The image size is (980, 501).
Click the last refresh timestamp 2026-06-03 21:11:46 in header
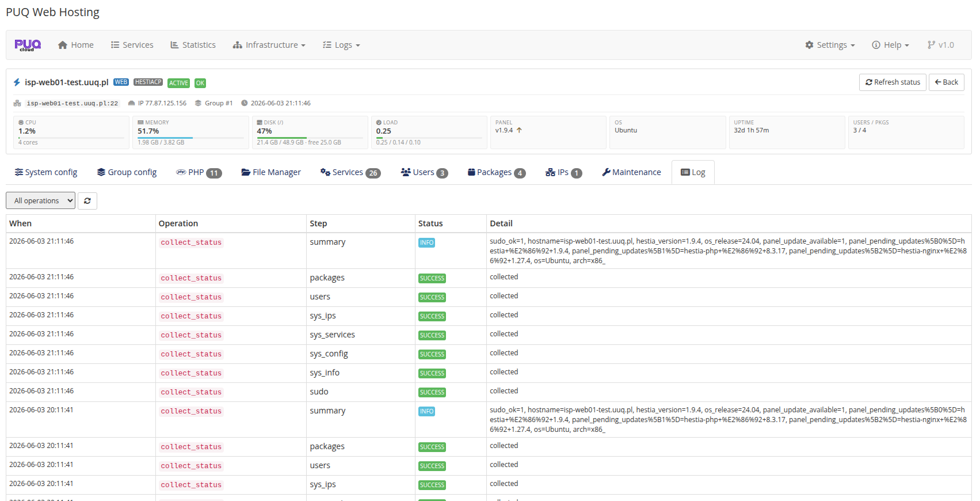click(280, 104)
